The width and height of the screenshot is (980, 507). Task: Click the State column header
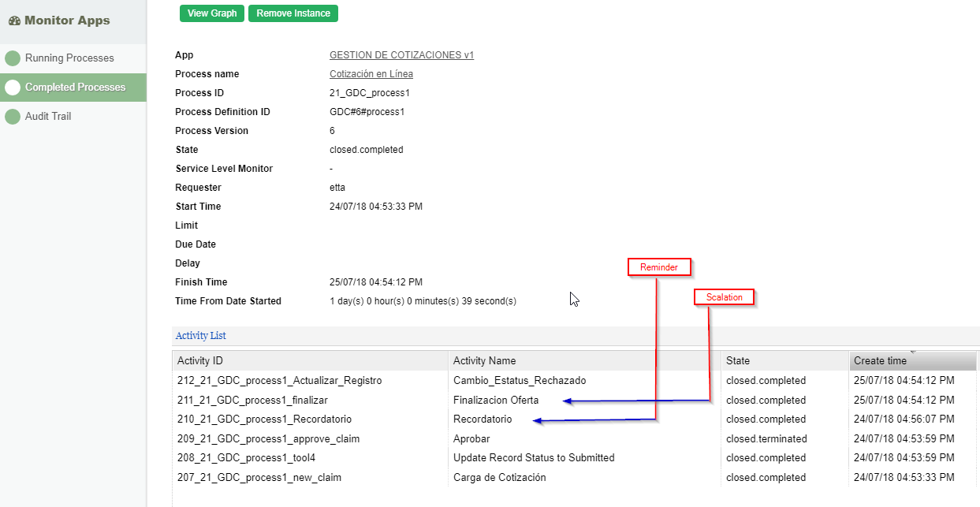[x=784, y=361]
